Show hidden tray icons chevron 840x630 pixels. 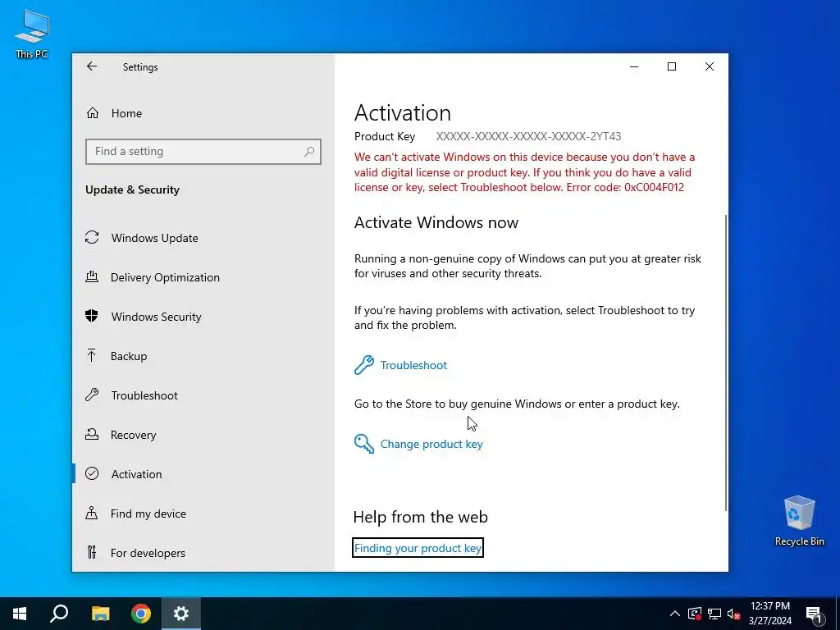pyautogui.click(x=675, y=614)
